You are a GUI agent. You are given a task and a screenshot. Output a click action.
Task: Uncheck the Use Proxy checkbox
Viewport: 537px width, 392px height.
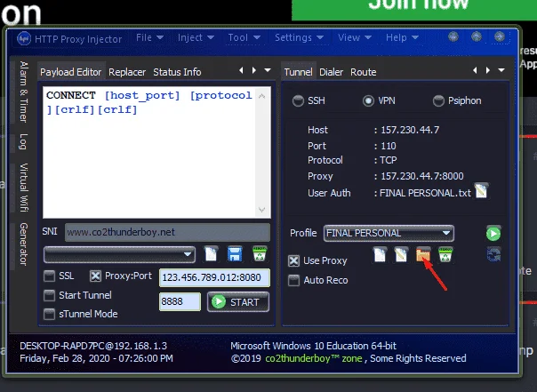[294, 260]
